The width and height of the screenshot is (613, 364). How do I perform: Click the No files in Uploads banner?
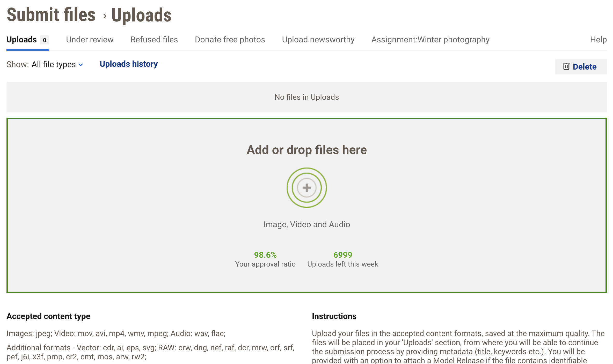point(306,97)
